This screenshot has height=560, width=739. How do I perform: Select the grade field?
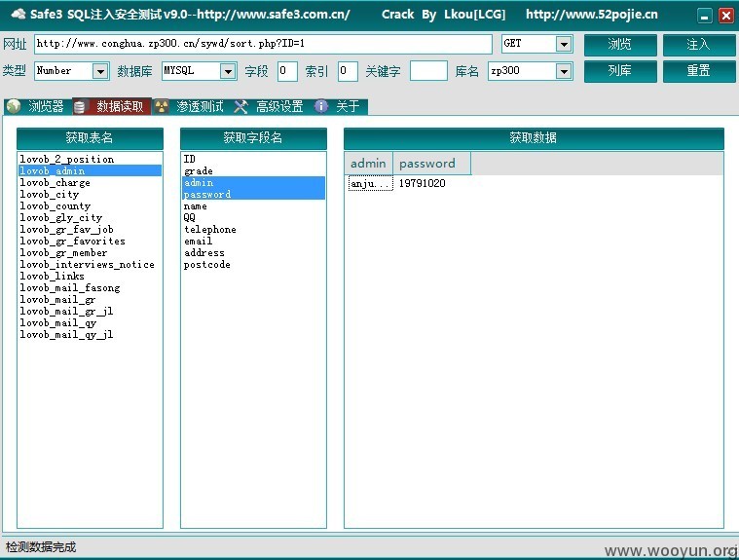253,170
